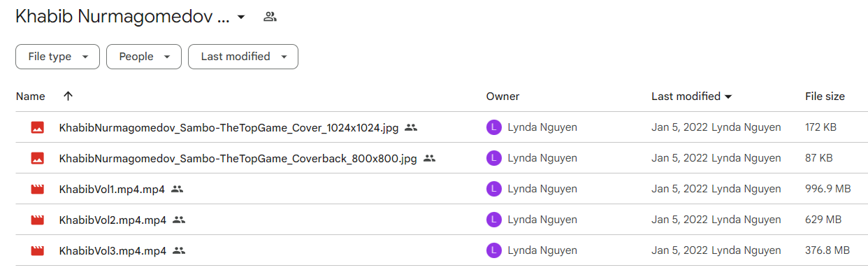This screenshot has height=277, width=868.
Task: Click the File size column header
Action: [x=825, y=97]
